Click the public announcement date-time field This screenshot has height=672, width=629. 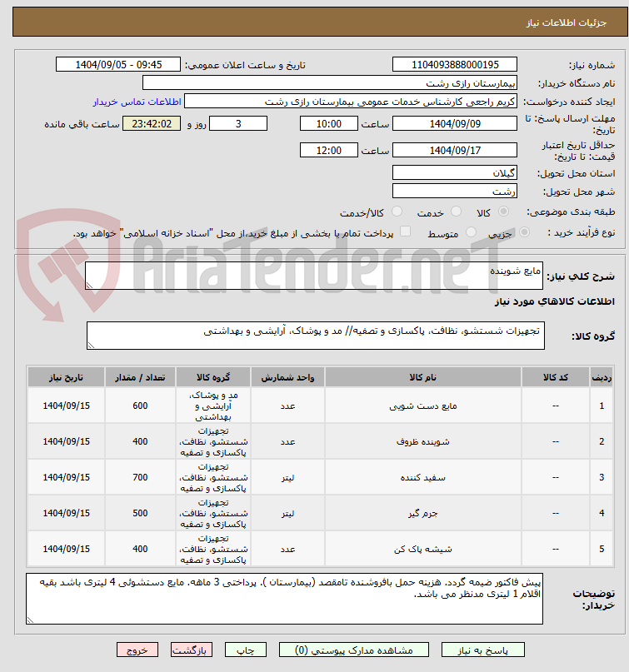pyautogui.click(x=118, y=65)
